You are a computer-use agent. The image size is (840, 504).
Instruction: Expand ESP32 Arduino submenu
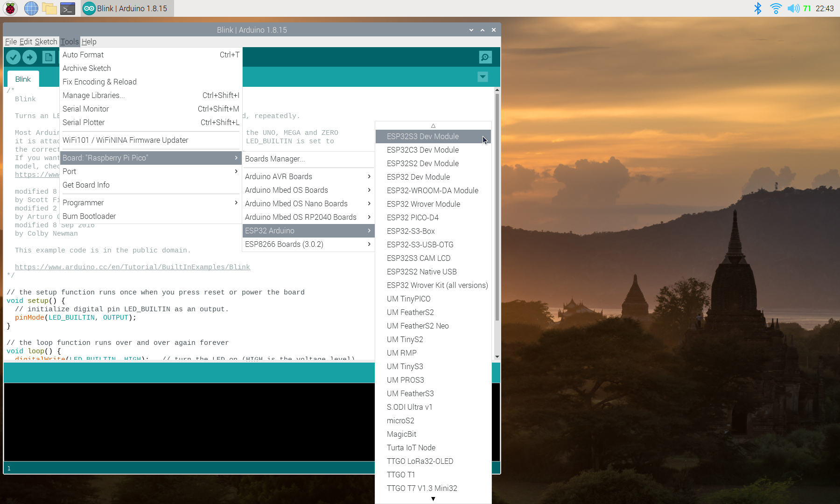[308, 231]
